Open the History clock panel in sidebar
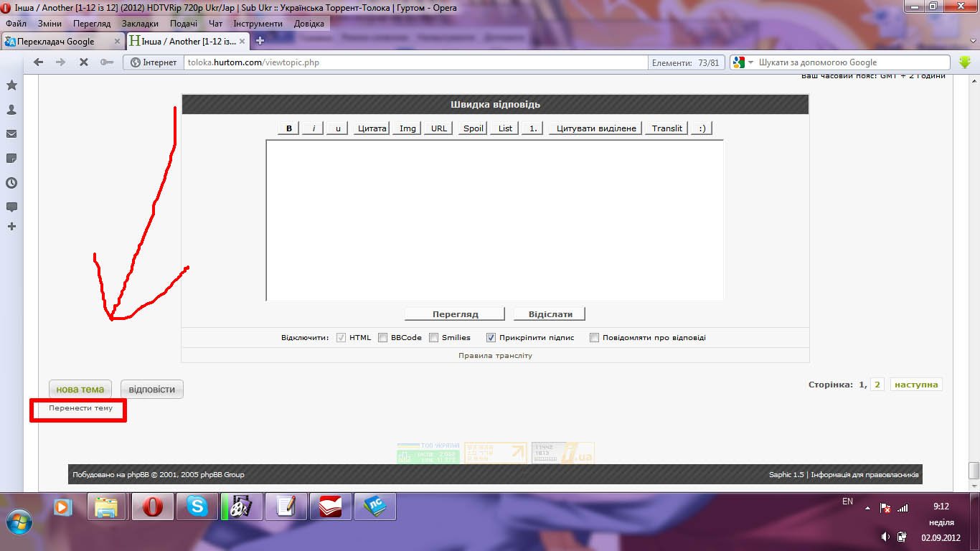 [11, 183]
